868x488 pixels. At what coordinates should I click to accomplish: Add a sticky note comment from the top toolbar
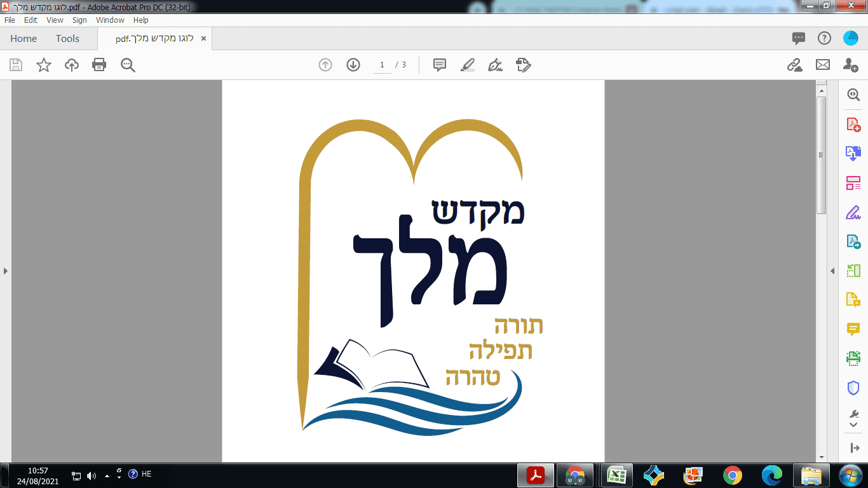[x=439, y=65]
